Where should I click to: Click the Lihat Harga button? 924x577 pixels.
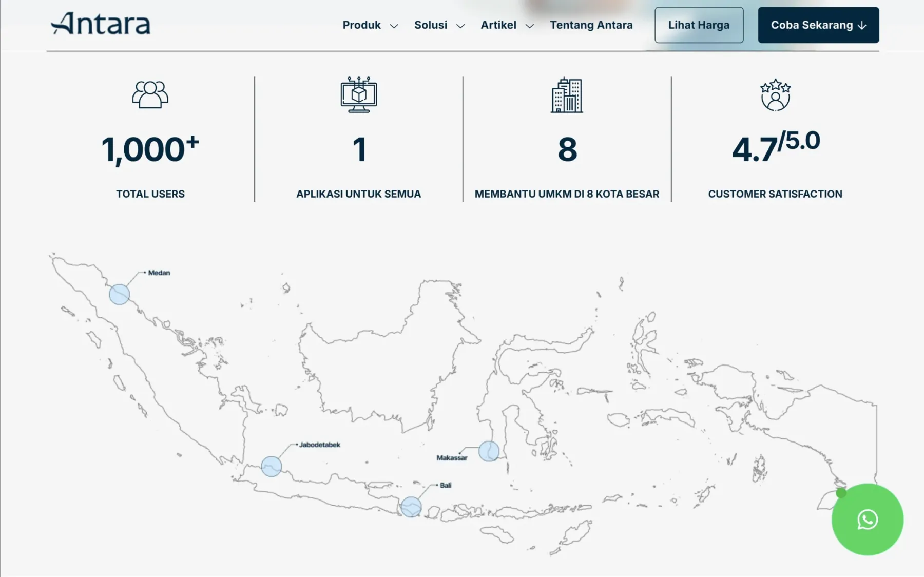point(699,25)
